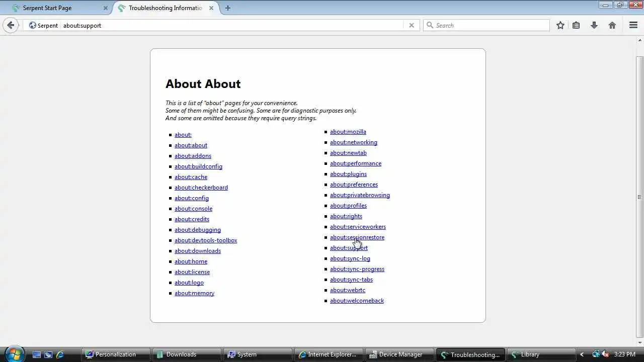Open the about:devtools-toolbox link
Image resolution: width=644 pixels, height=362 pixels.
click(x=206, y=240)
